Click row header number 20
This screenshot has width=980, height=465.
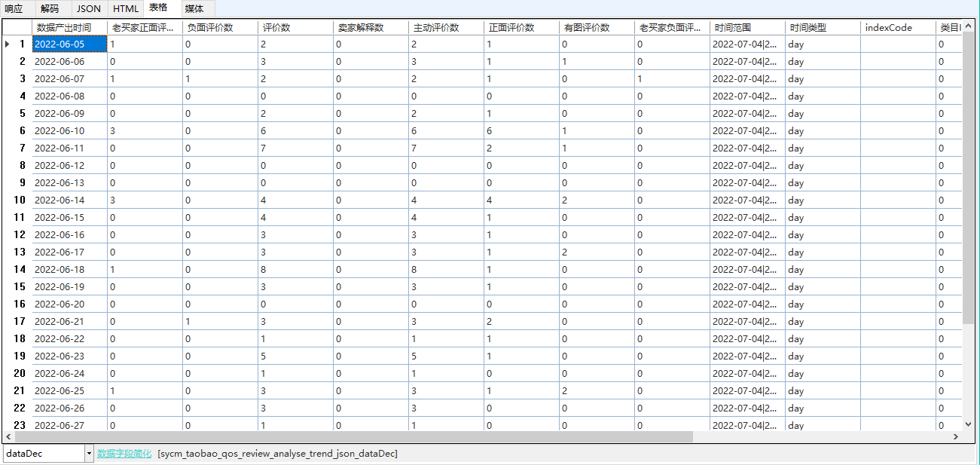coord(17,374)
